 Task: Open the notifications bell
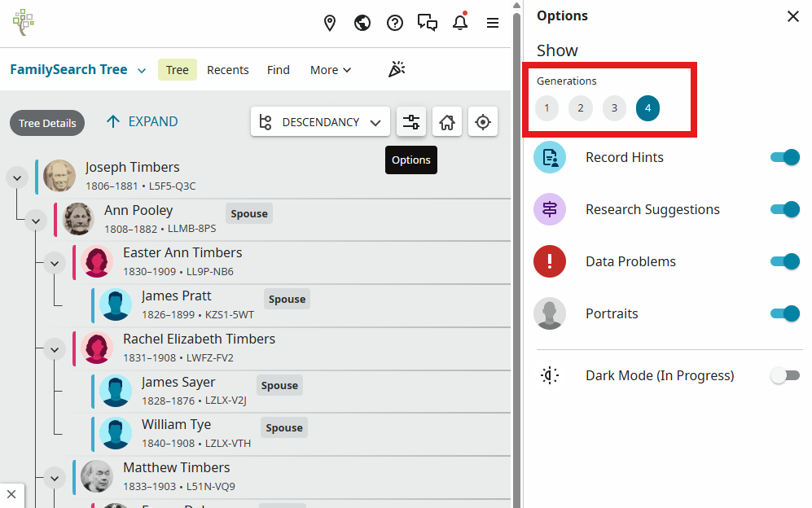click(x=460, y=22)
